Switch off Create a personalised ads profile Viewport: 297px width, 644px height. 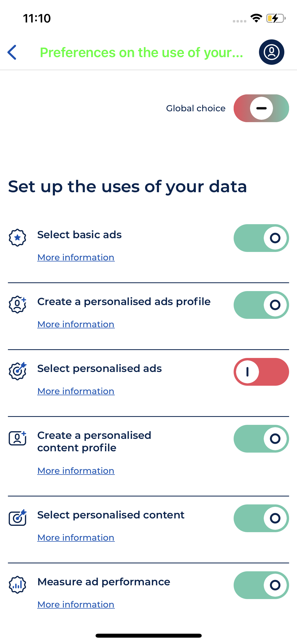point(261,305)
